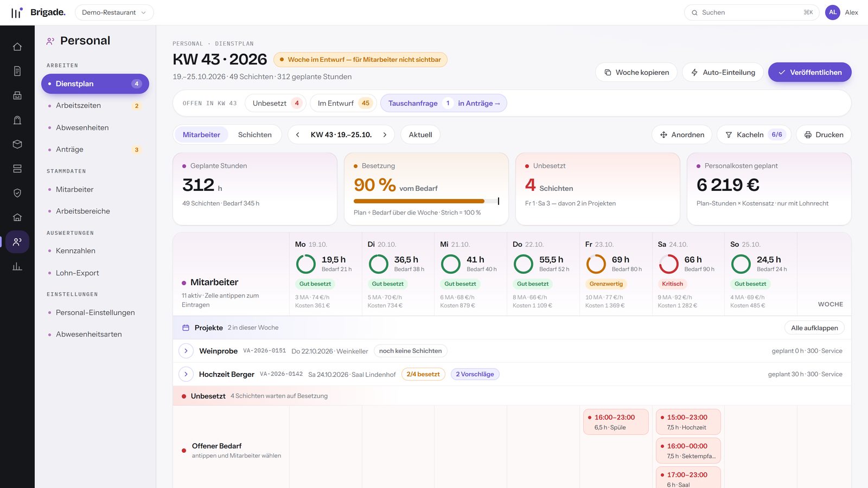The image size is (868, 488).
Task: Open the home icon in left rail
Action: click(x=17, y=47)
